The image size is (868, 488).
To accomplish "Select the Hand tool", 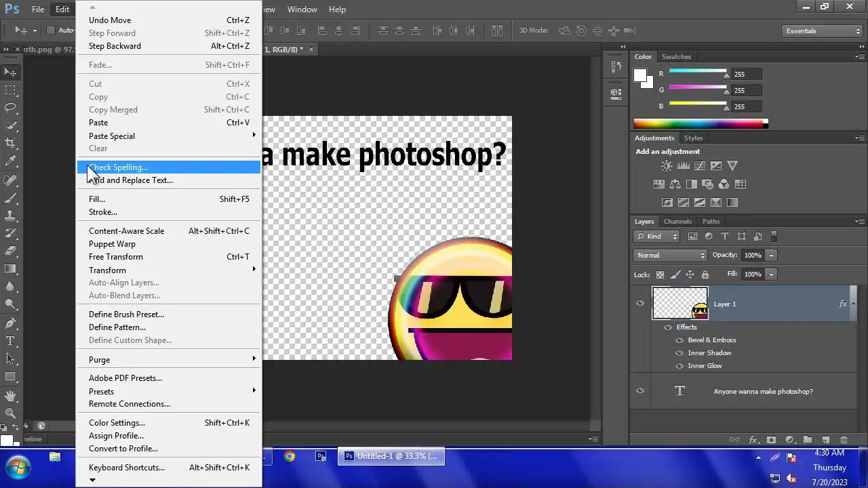I will (x=10, y=396).
